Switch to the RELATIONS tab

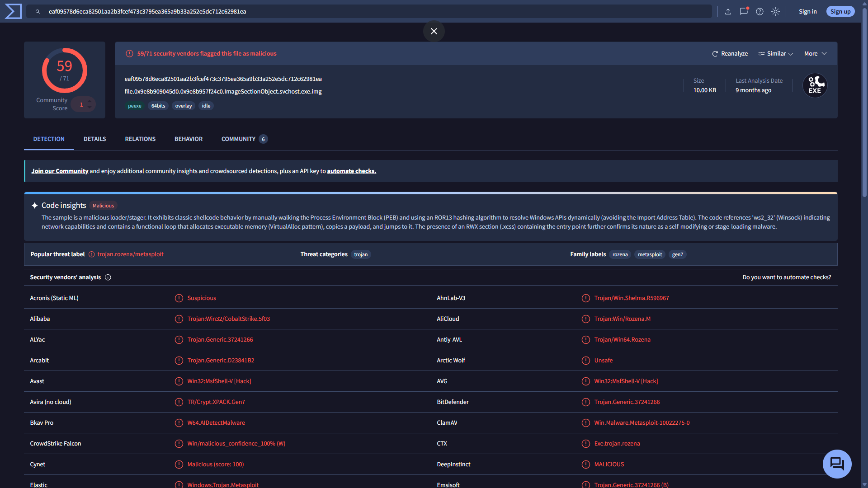[140, 139]
